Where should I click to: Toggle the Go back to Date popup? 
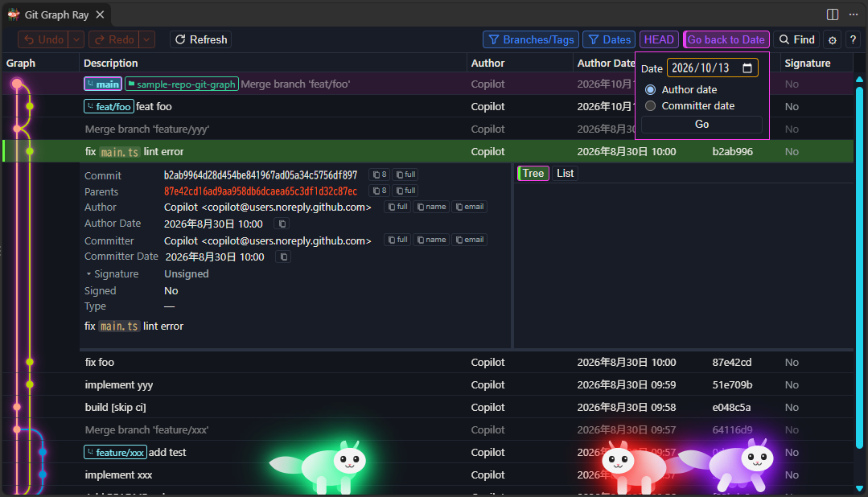click(726, 40)
